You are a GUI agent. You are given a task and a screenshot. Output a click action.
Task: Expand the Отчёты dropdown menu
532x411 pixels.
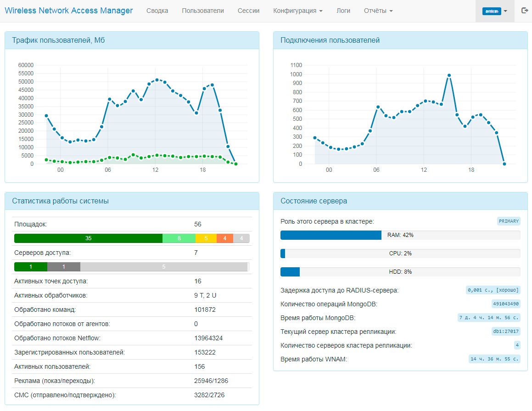coord(378,11)
